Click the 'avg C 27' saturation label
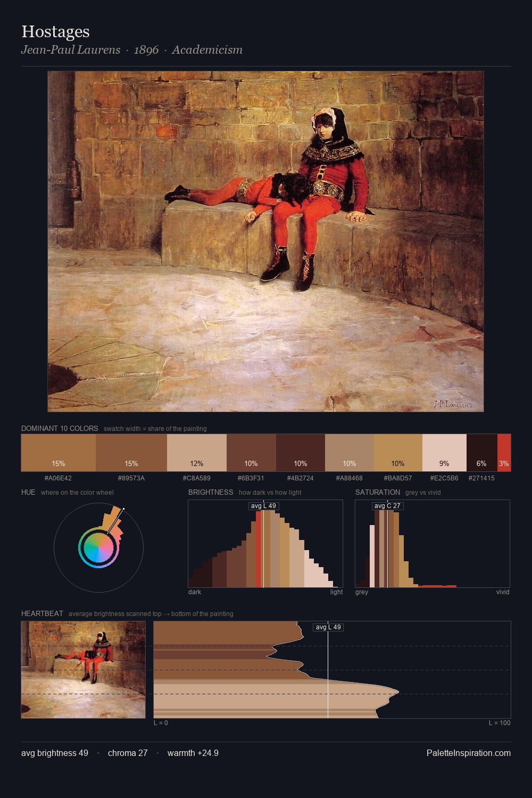532x798 pixels. tap(387, 506)
